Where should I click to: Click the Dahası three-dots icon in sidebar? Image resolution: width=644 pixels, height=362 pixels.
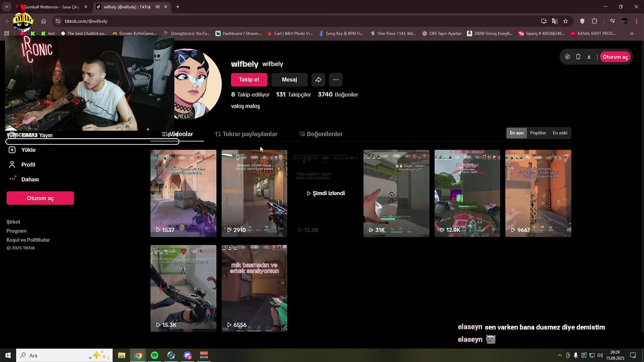(x=13, y=179)
